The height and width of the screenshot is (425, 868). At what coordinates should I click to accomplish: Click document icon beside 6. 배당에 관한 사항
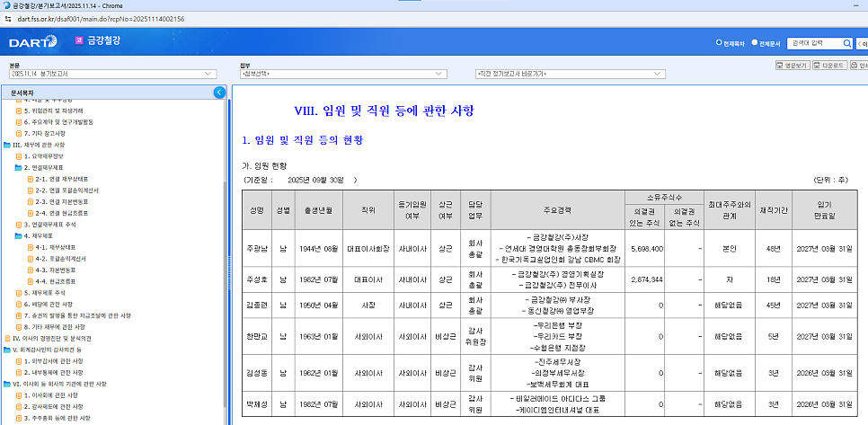[19, 305]
